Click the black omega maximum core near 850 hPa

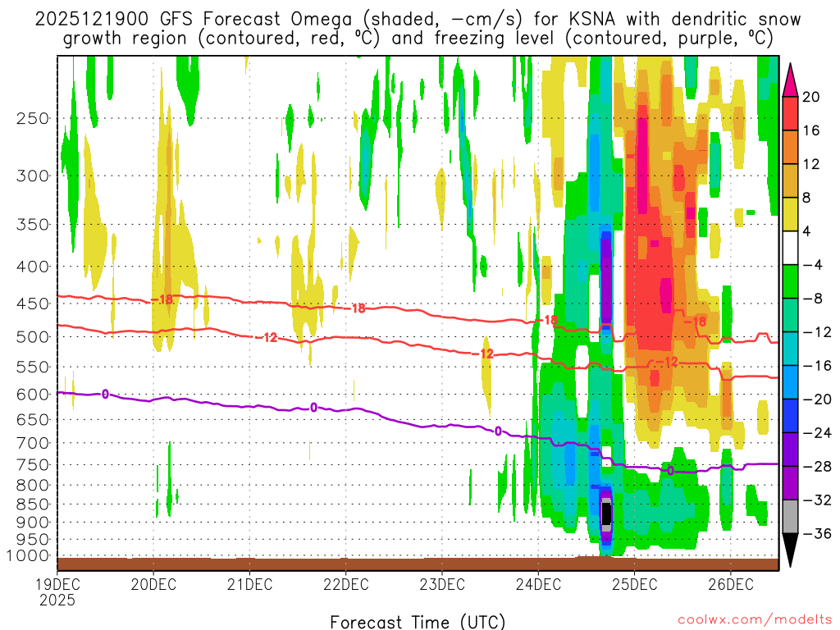[606, 514]
